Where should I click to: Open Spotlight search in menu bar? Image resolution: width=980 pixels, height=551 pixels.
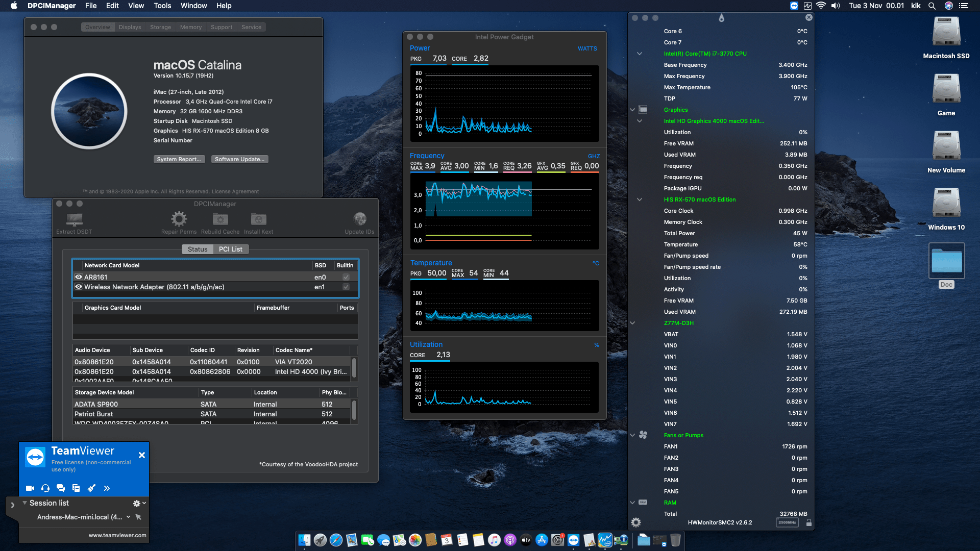click(x=932, y=6)
